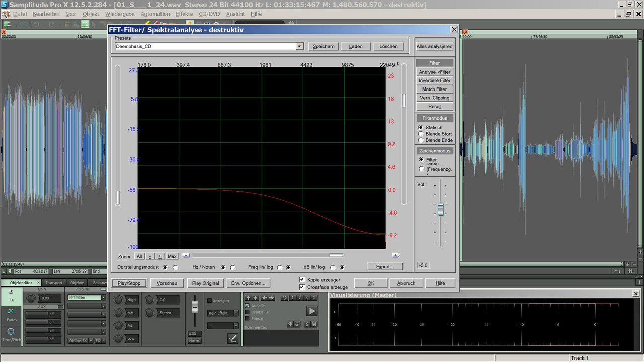The height and width of the screenshot is (362, 644).
Task: Click the Alles analysieren button
Action: point(435,46)
